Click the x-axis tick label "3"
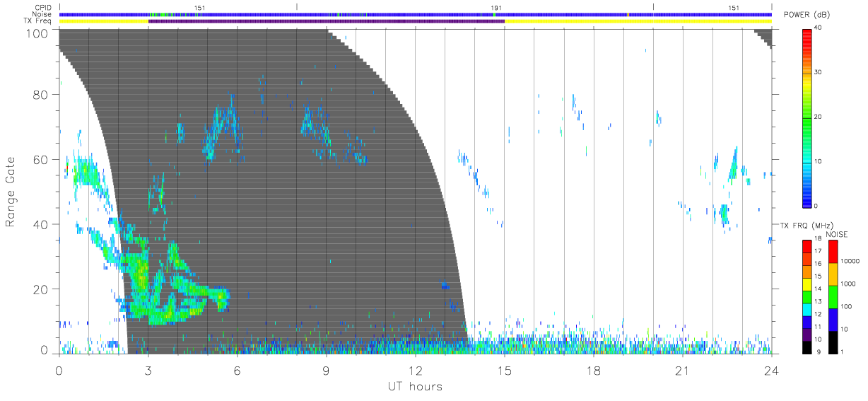 click(x=148, y=370)
